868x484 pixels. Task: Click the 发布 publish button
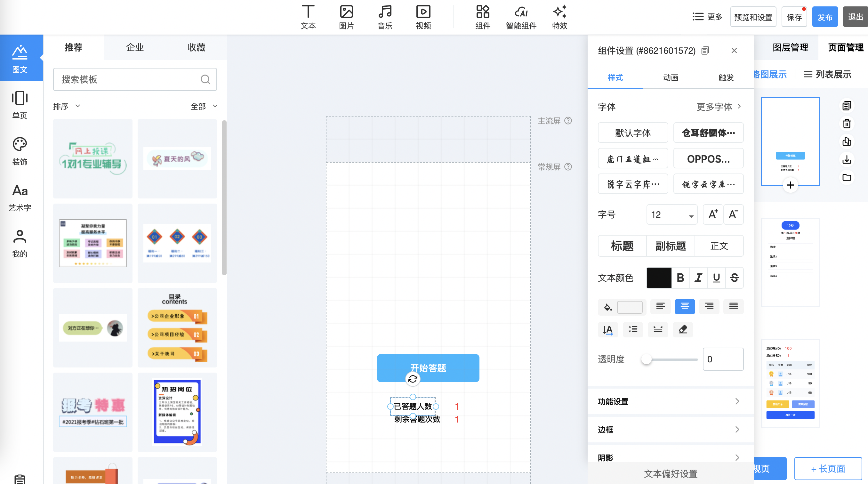824,17
